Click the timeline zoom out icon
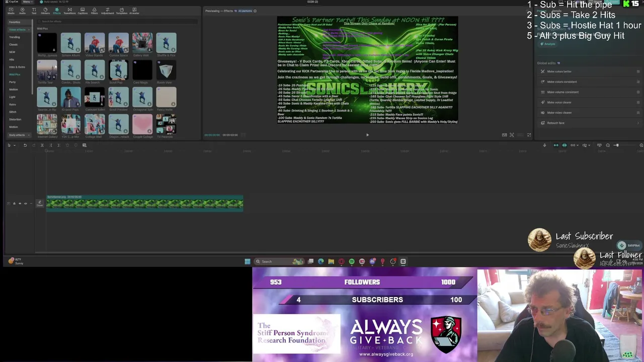 tap(608, 145)
